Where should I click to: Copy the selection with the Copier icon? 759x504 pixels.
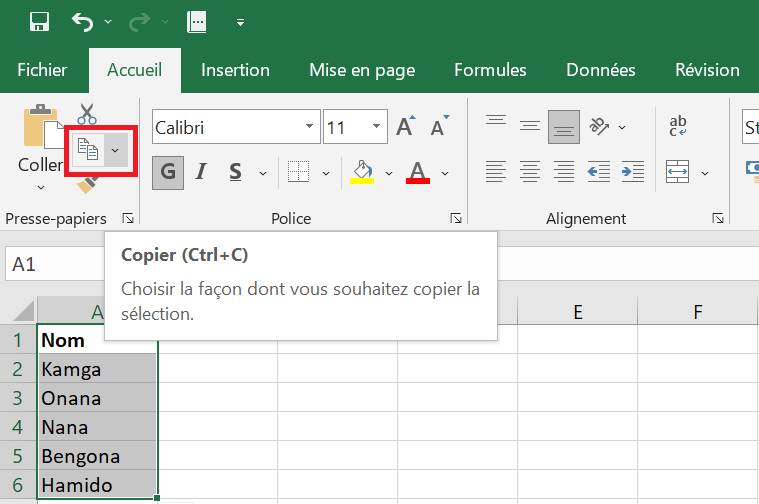[x=88, y=150]
